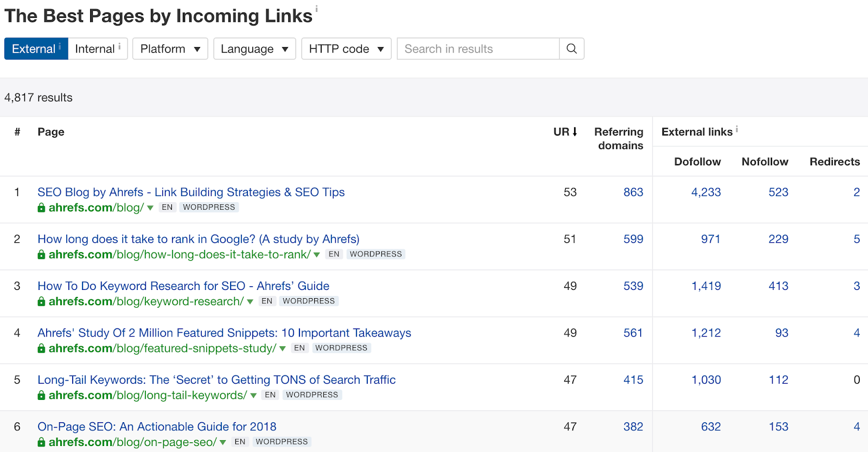This screenshot has width=868, height=452.
Task: Click Nofollow column header
Action: (765, 162)
